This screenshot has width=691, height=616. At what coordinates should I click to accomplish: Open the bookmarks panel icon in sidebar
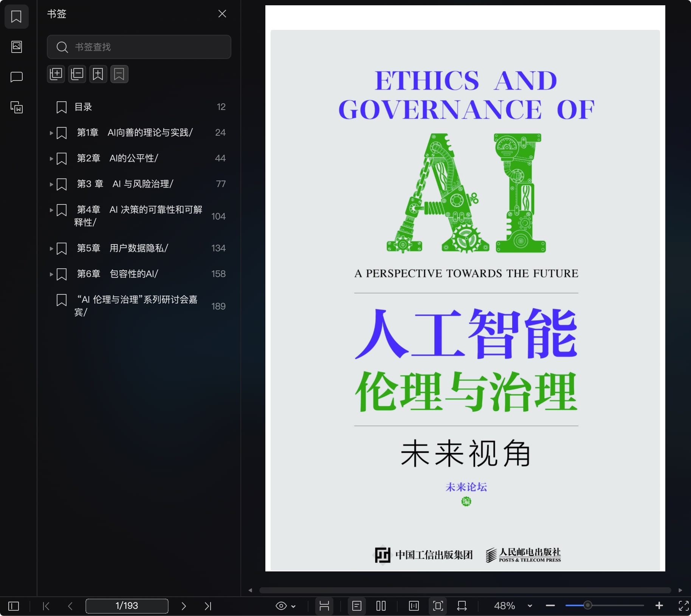[16, 17]
